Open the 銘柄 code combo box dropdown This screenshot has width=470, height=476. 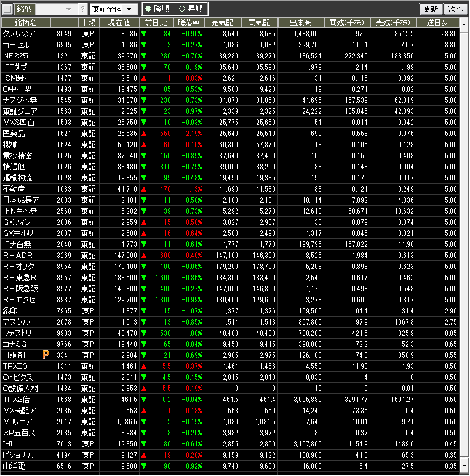pyautogui.click(x=69, y=9)
